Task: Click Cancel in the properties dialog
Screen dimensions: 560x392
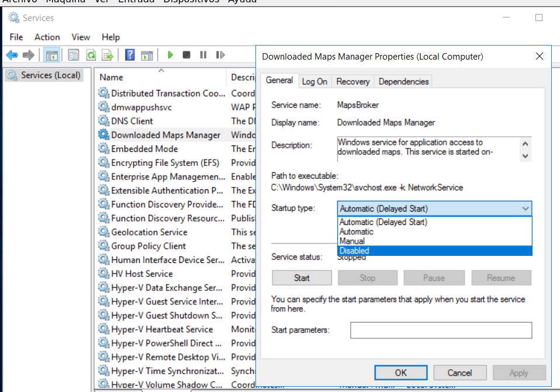Action: (x=459, y=373)
